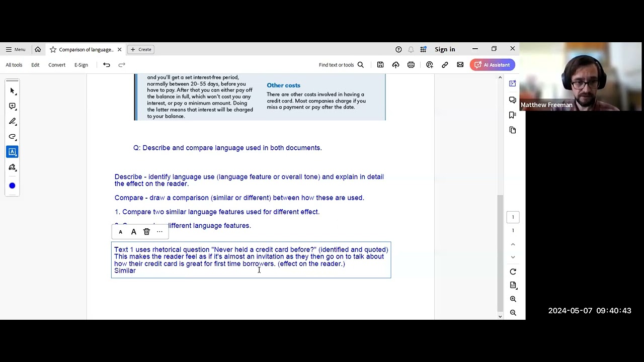The width and height of the screenshot is (644, 362).
Task: Send the document by email icon
Action: coord(460,65)
